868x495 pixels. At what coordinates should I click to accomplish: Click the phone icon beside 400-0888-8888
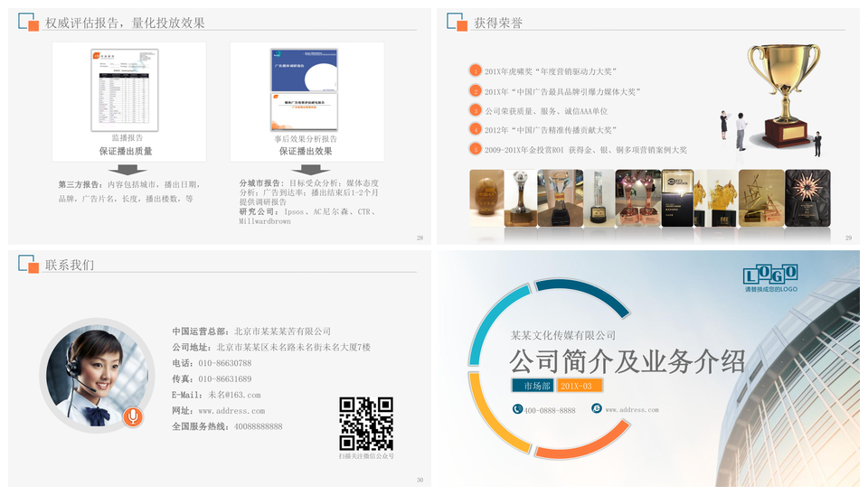(x=517, y=408)
